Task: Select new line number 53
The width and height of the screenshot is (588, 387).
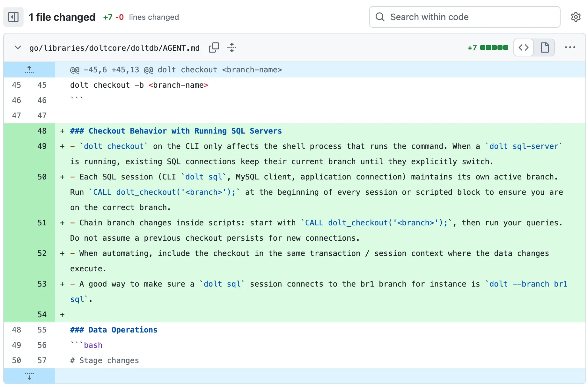Action: click(42, 284)
